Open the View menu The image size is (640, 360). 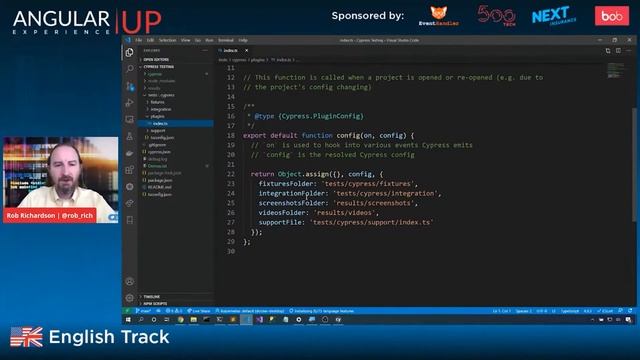point(186,40)
